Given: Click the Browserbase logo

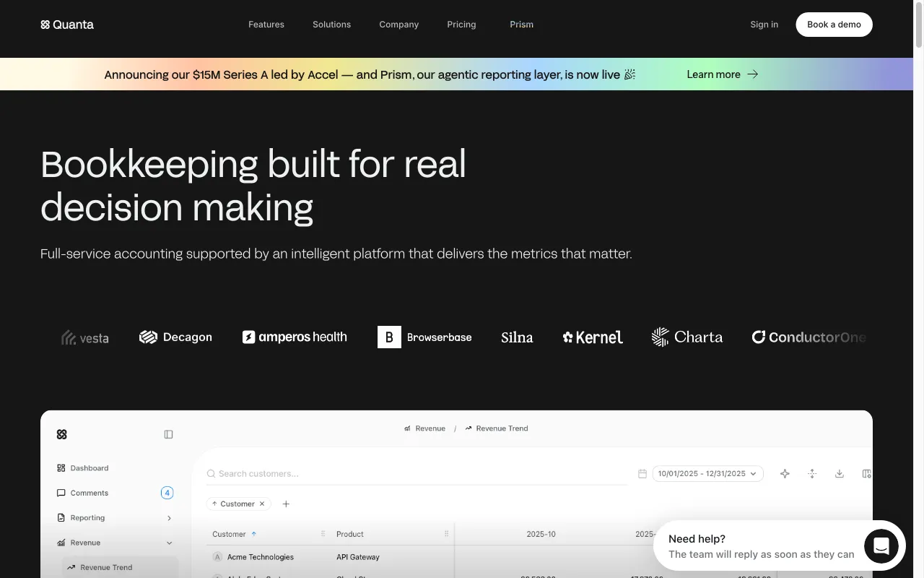Looking at the screenshot, I should [424, 337].
